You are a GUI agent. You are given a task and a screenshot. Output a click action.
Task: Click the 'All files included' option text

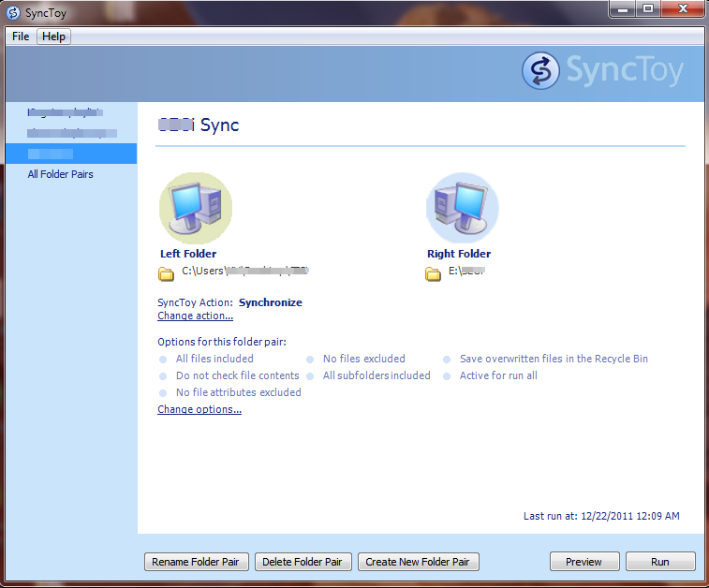pyautogui.click(x=214, y=359)
